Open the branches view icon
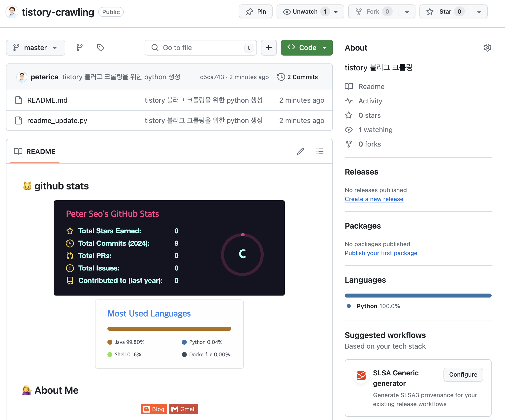This screenshot has height=420, width=505. pyautogui.click(x=79, y=48)
